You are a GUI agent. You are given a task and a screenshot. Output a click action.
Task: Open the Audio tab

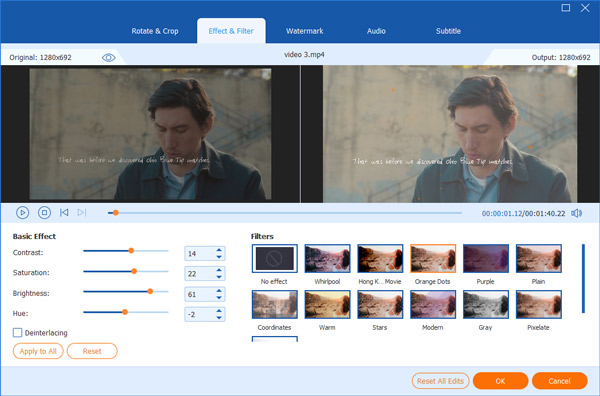click(x=376, y=31)
